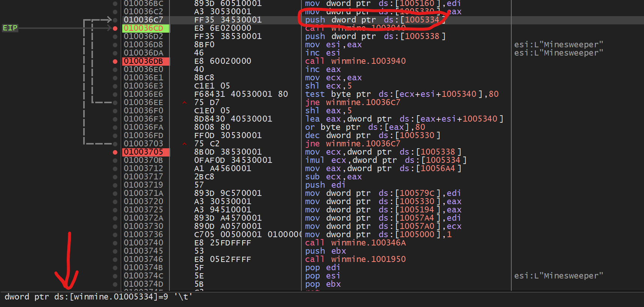Viewport: 644px width, 307px height.
Task: Click the red jump caret at address 010036EE
Action: [184, 102]
